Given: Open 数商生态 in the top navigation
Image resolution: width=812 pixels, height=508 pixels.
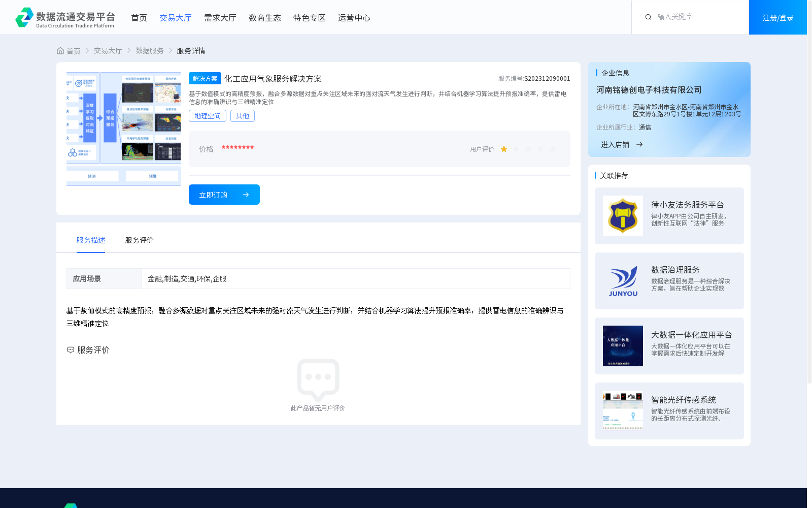Looking at the screenshot, I should coord(265,18).
